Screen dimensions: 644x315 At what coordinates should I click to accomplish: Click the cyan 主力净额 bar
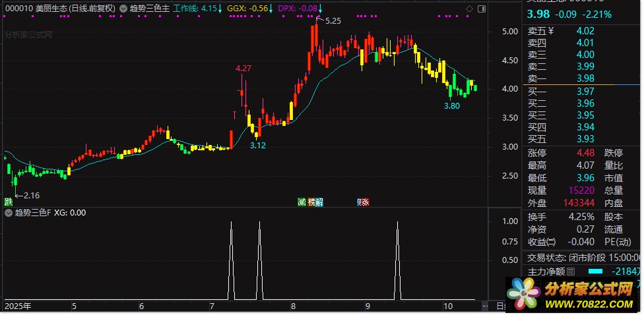pyautogui.click(x=596, y=272)
